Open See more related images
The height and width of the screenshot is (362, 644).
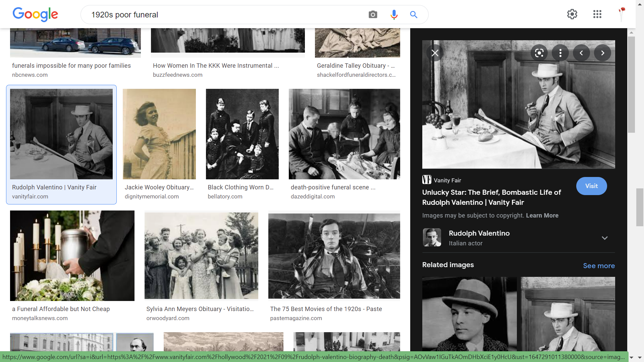pos(599,266)
